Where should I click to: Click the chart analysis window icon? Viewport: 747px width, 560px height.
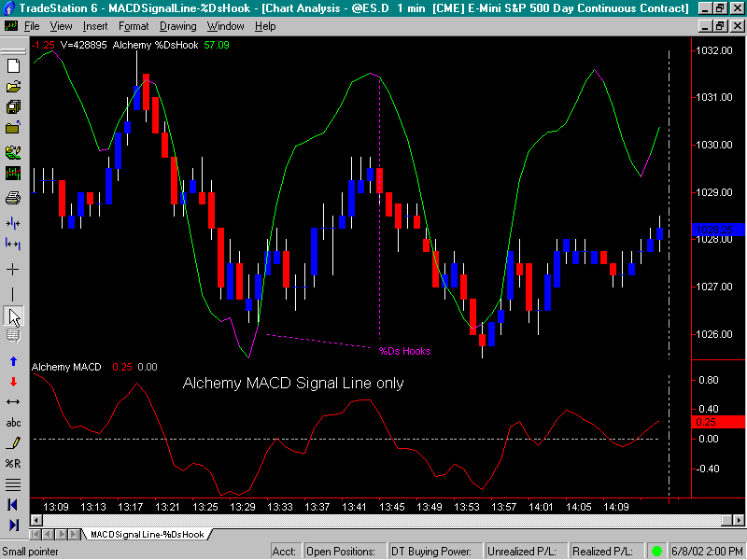[13, 174]
